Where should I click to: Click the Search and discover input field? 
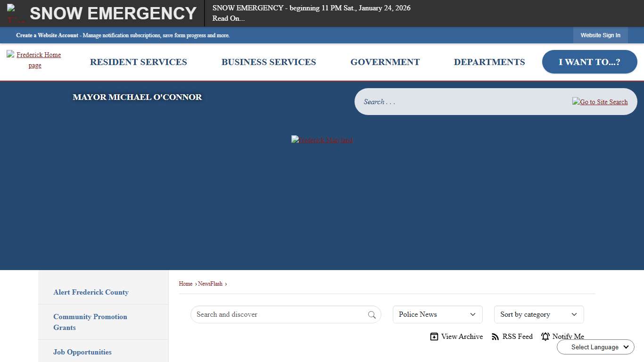point(278,314)
